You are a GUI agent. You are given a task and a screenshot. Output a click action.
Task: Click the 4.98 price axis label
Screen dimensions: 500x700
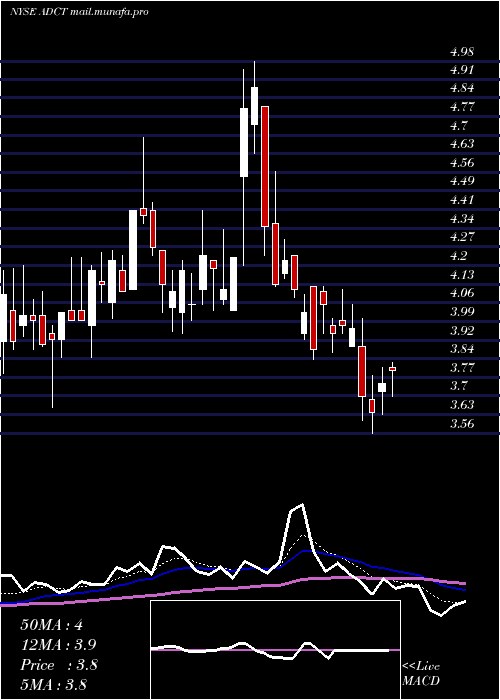(462, 52)
